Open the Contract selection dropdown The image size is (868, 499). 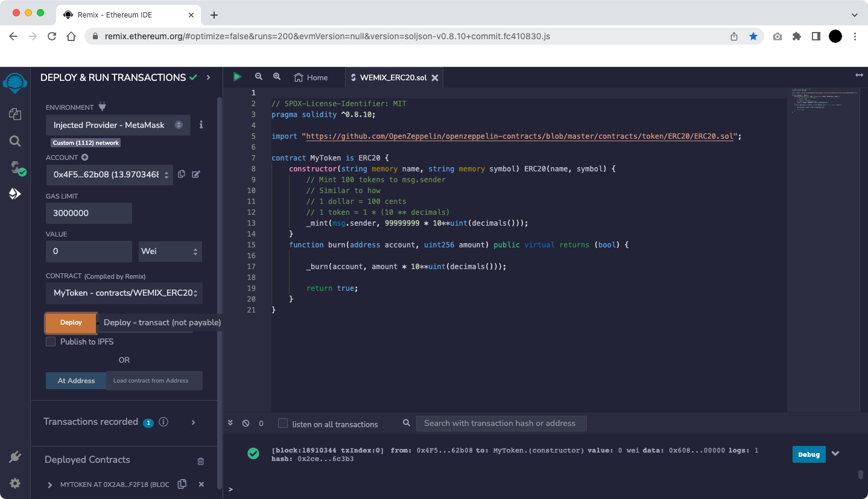124,293
